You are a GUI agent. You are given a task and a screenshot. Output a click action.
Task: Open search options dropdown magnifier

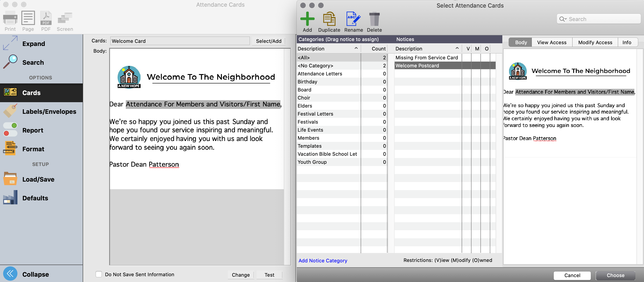point(563,19)
